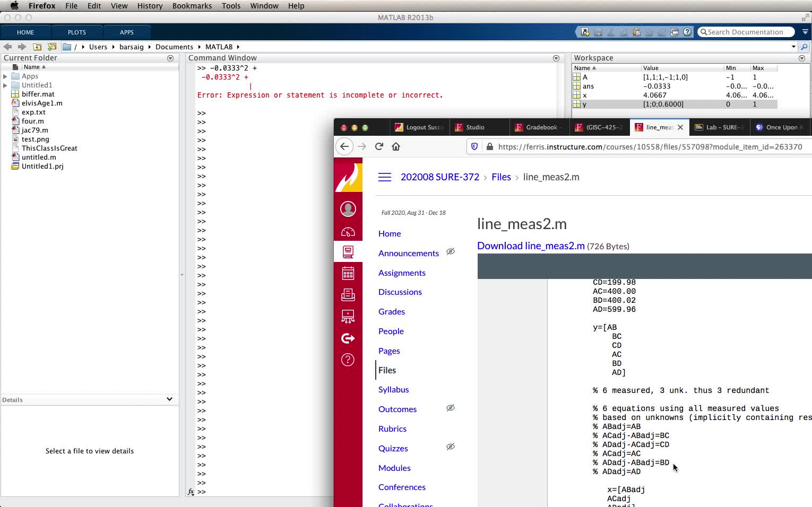
Task: Expand the MATLAB toolstrip minimize arrow
Action: pyautogui.click(x=805, y=32)
